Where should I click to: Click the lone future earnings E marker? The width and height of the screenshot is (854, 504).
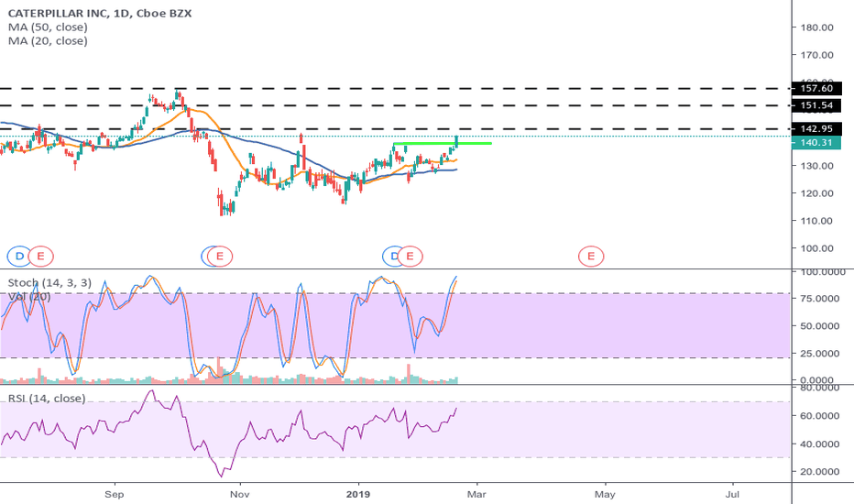point(591,256)
